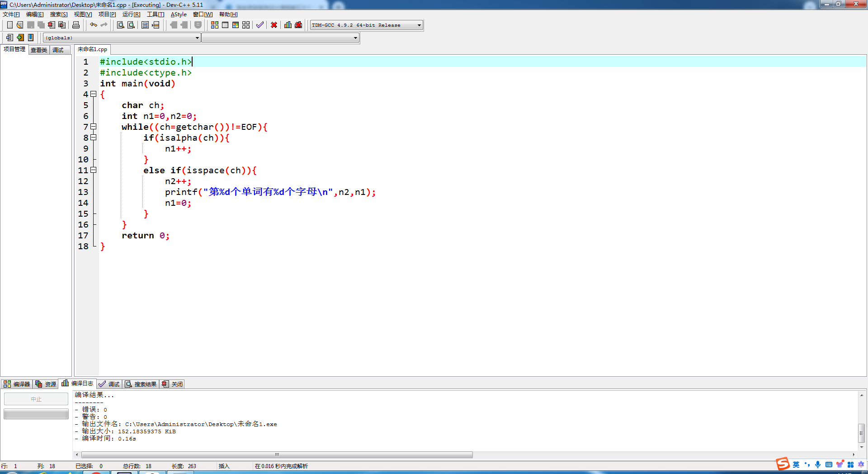Click the Goto Function toolbar icon

click(x=145, y=25)
